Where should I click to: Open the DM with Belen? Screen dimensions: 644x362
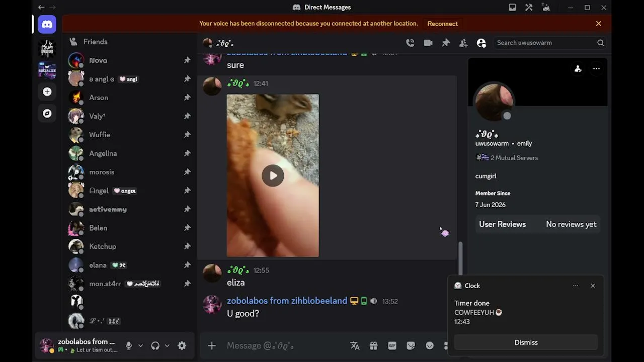(130, 228)
